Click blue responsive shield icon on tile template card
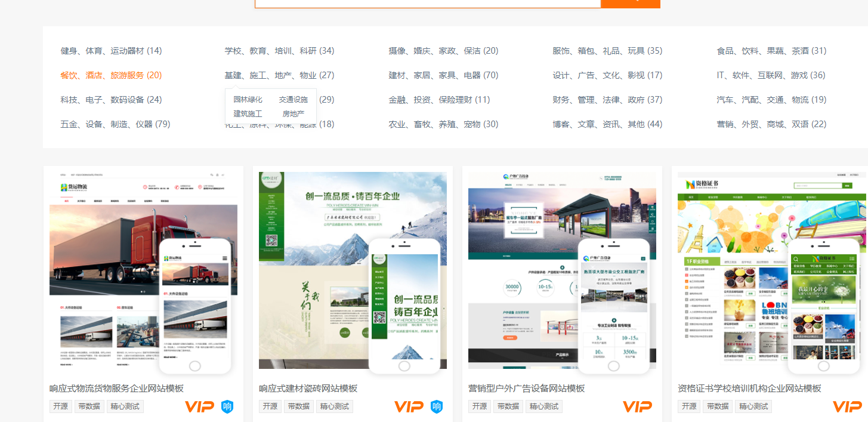868x422 pixels. pyautogui.click(x=437, y=406)
